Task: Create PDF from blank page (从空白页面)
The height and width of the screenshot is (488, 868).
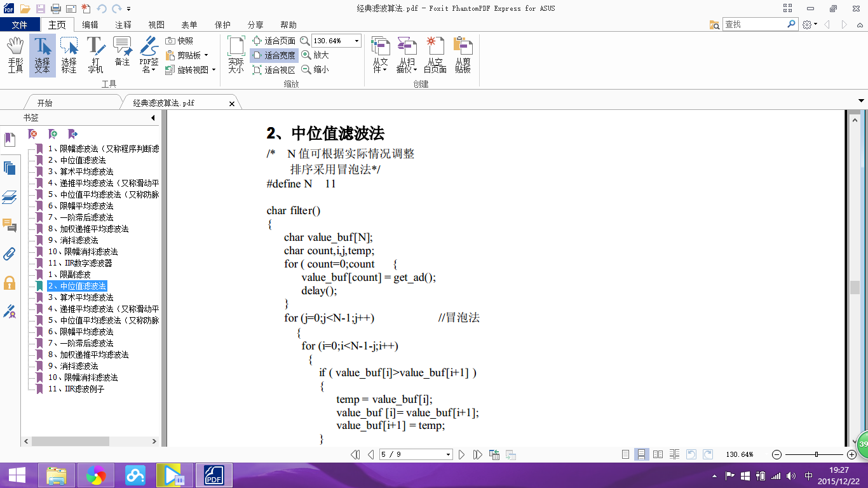Action: [x=435, y=55]
